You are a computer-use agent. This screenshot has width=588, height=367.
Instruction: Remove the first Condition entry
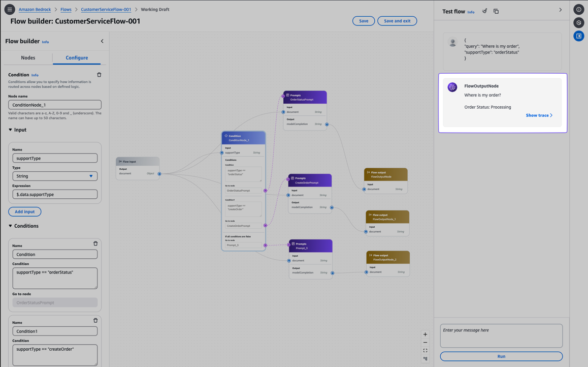[x=95, y=243]
